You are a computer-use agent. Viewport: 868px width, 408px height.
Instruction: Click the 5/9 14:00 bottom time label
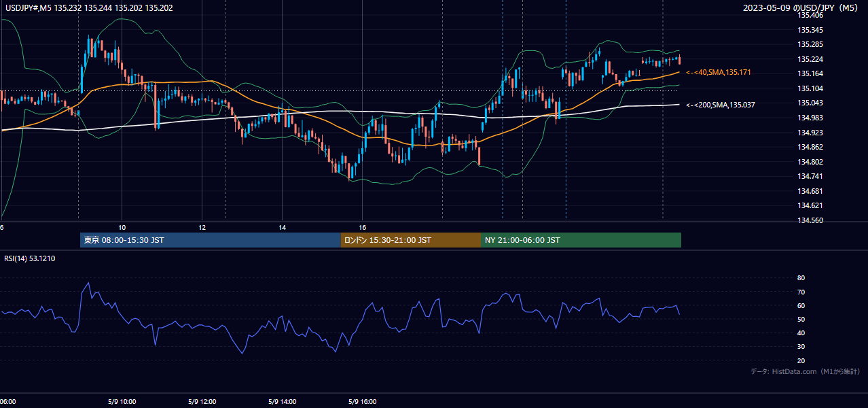283,402
